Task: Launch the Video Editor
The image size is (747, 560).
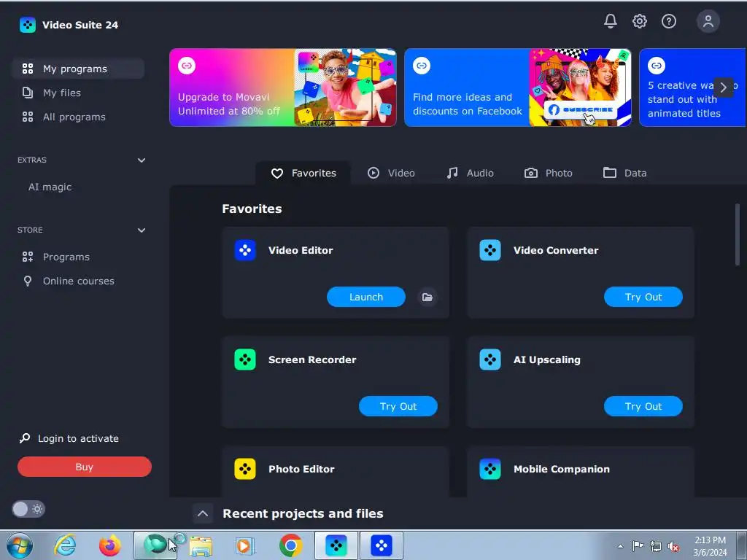Action: coord(366,297)
